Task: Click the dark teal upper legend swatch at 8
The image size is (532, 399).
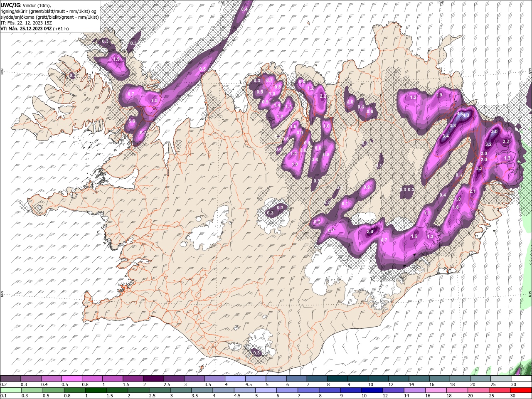Action: pyautogui.click(x=337, y=379)
